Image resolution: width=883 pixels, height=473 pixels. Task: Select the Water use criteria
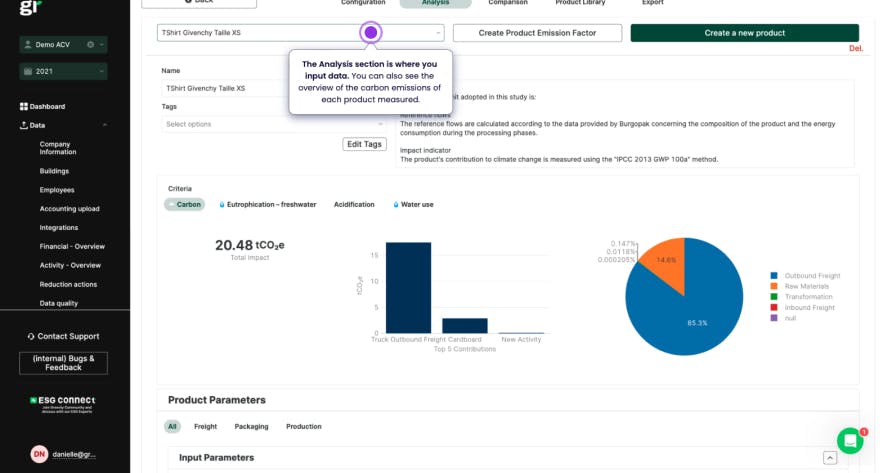pyautogui.click(x=413, y=204)
